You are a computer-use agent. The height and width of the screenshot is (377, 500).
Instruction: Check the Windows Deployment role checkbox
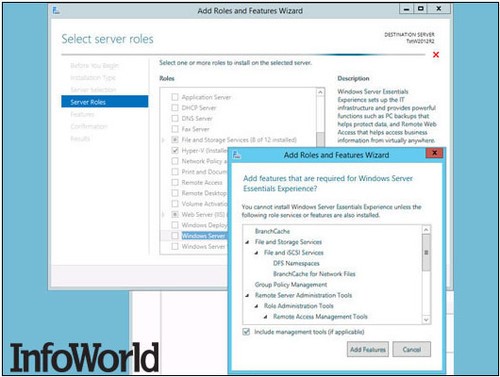point(175,225)
